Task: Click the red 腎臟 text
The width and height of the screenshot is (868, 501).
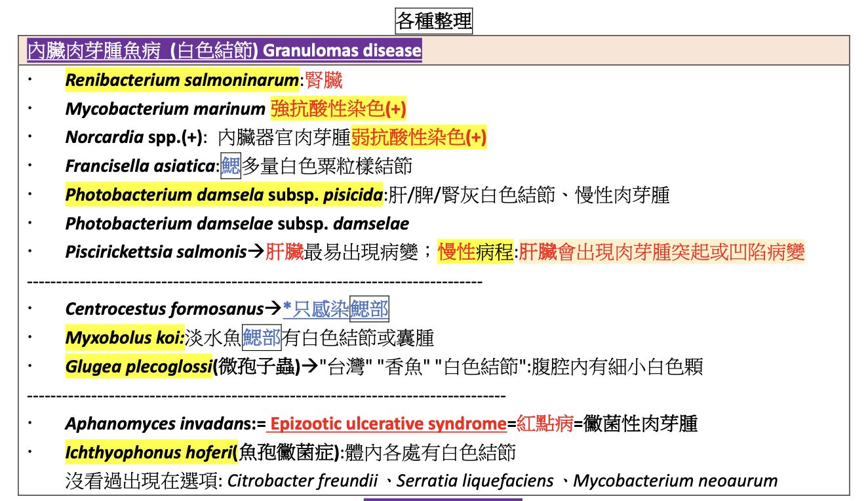Action: pos(324,81)
